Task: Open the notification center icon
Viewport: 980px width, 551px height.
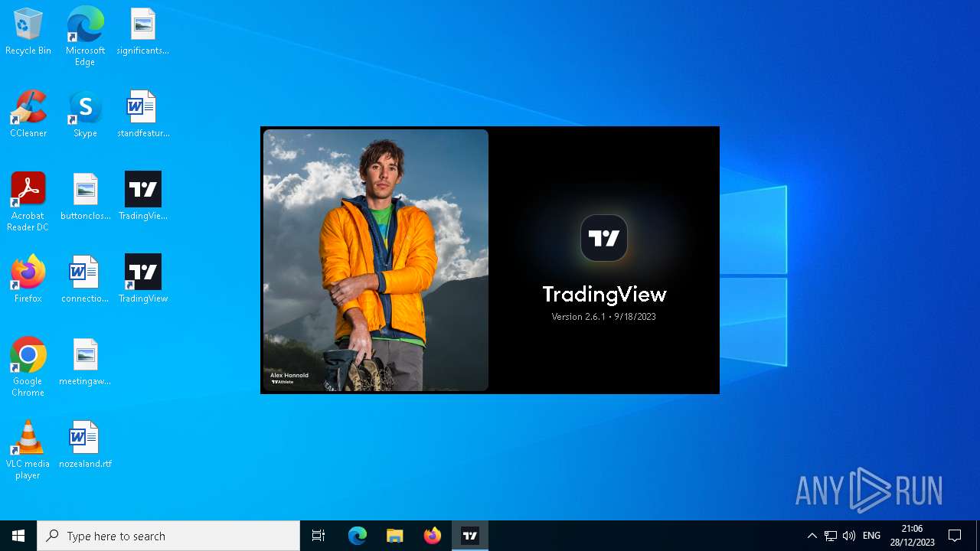Action: point(955,536)
